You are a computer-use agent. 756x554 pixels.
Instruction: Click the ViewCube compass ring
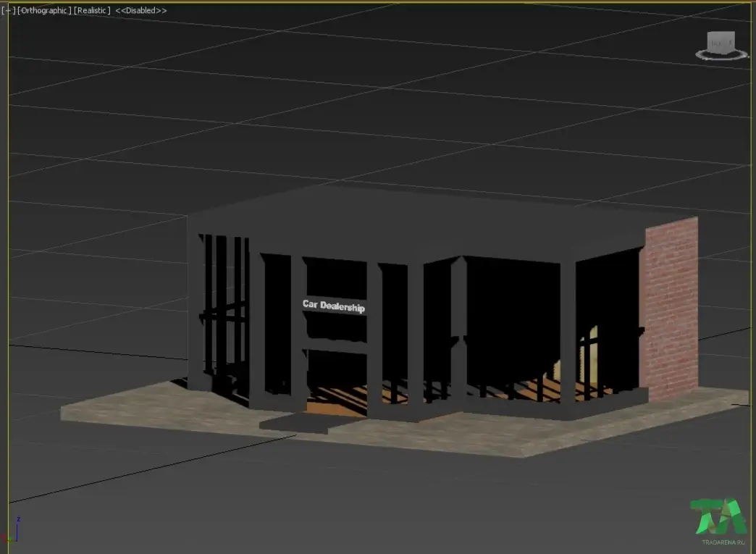click(721, 56)
